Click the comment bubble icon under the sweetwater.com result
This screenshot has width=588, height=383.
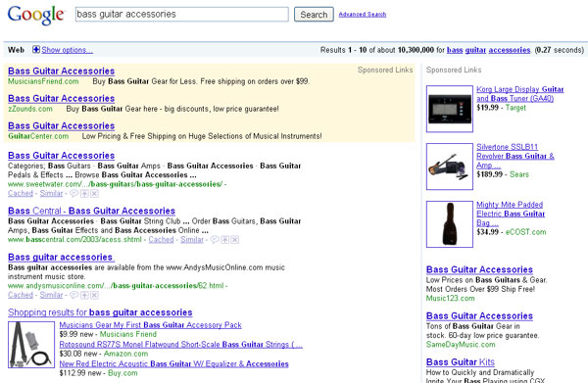74,193
